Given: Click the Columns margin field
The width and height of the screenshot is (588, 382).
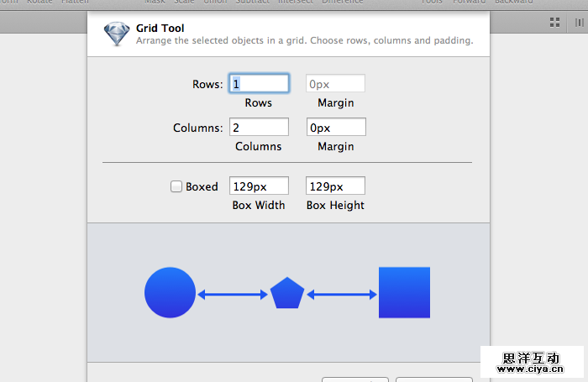Looking at the screenshot, I should click(x=335, y=128).
